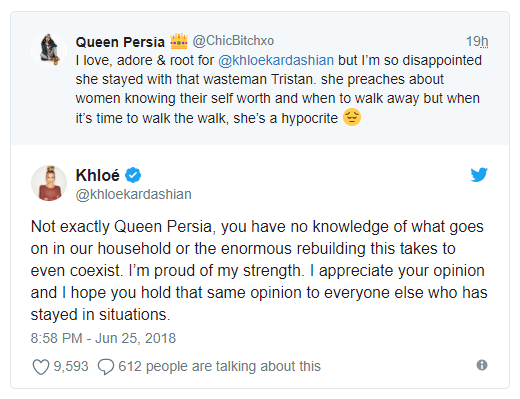Click the reply speech bubble icon
Screen dimensions: 520x399
(106, 367)
